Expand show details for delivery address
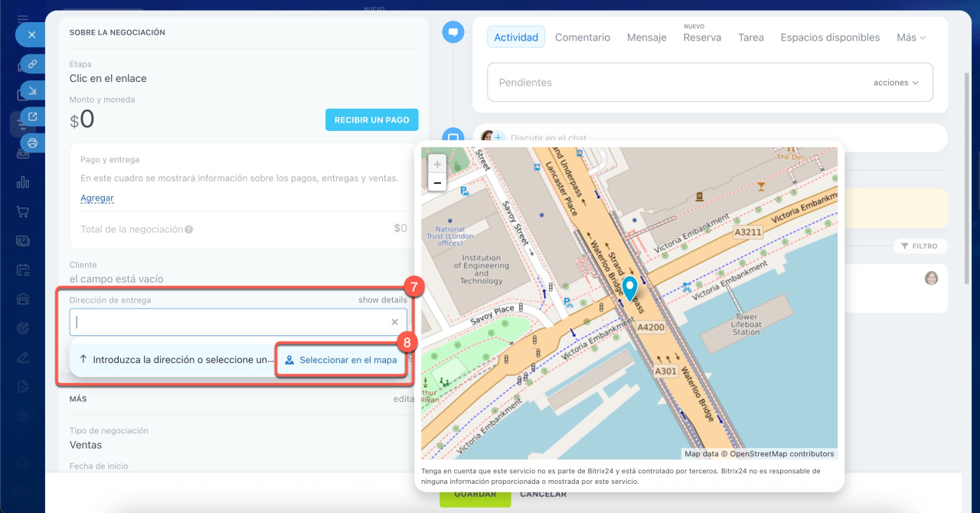The height and width of the screenshot is (513, 980). [382, 300]
